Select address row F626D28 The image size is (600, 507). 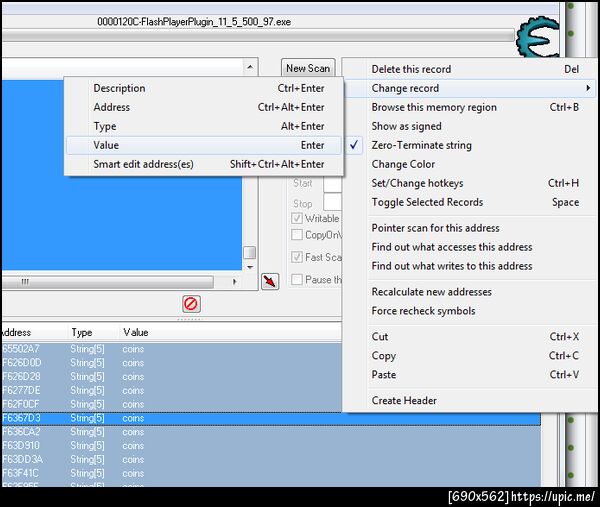pyautogui.click(x=172, y=377)
